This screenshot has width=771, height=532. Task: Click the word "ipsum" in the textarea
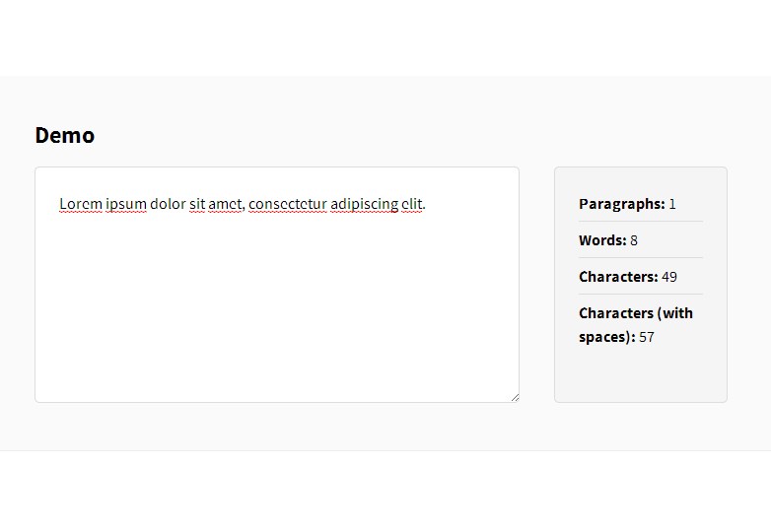pos(126,204)
